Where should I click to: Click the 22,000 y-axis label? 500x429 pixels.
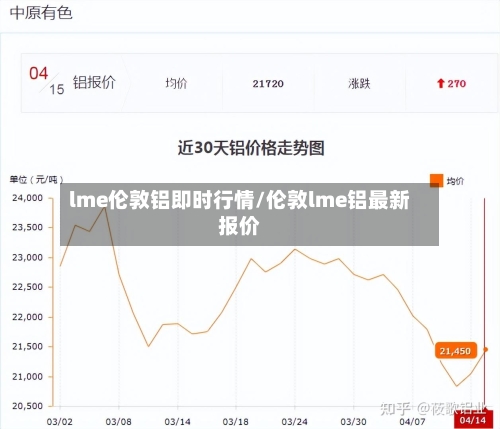28,317
